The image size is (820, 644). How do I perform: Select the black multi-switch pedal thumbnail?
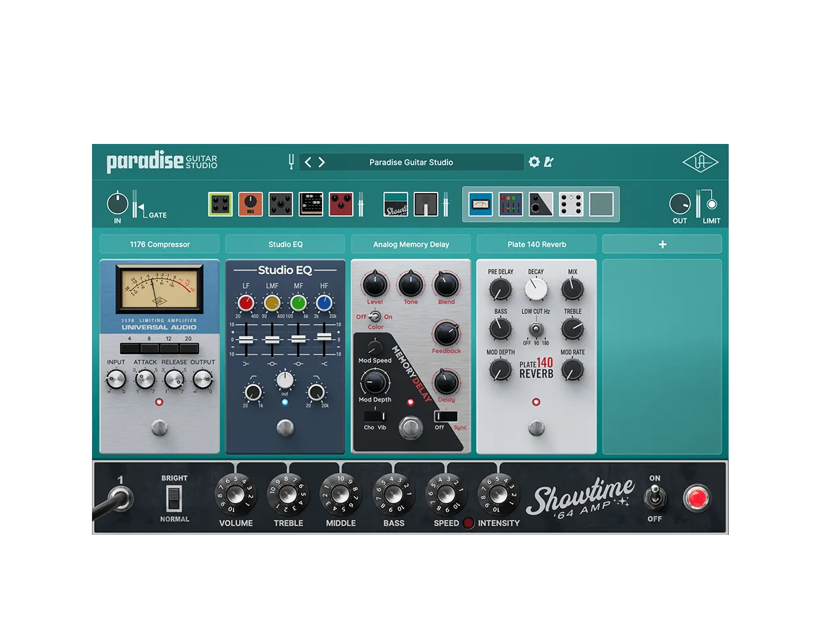click(311, 204)
